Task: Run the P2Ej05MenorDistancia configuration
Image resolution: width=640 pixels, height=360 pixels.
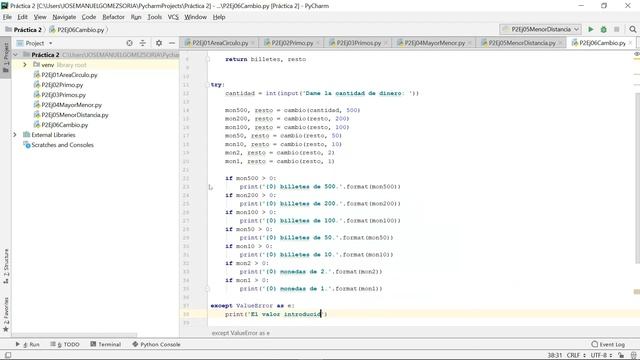Action: click(x=591, y=29)
